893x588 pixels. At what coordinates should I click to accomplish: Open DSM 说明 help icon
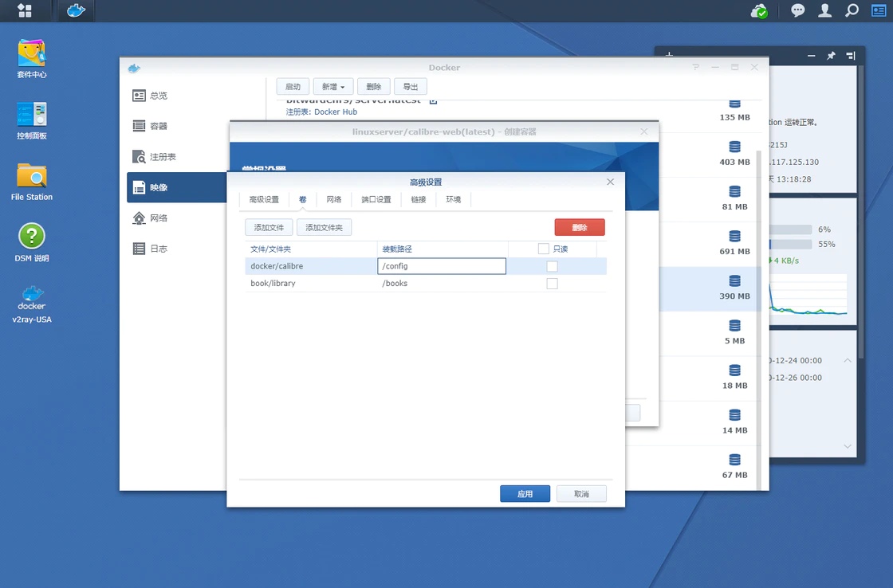(32, 242)
